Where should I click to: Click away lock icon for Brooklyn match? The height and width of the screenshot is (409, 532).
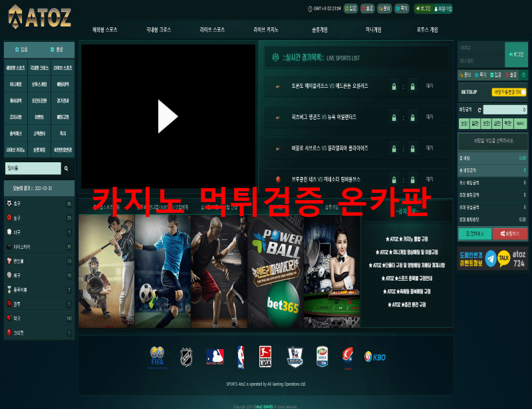pos(412,180)
